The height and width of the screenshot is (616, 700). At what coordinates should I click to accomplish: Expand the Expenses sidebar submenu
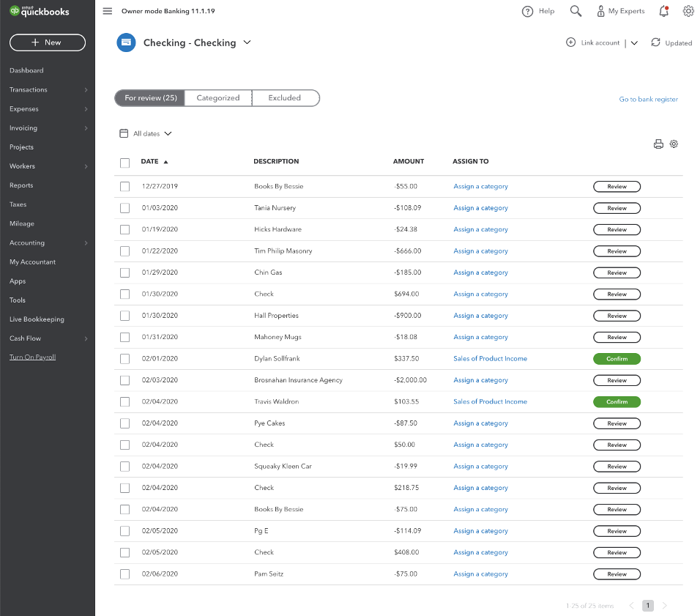coord(86,109)
